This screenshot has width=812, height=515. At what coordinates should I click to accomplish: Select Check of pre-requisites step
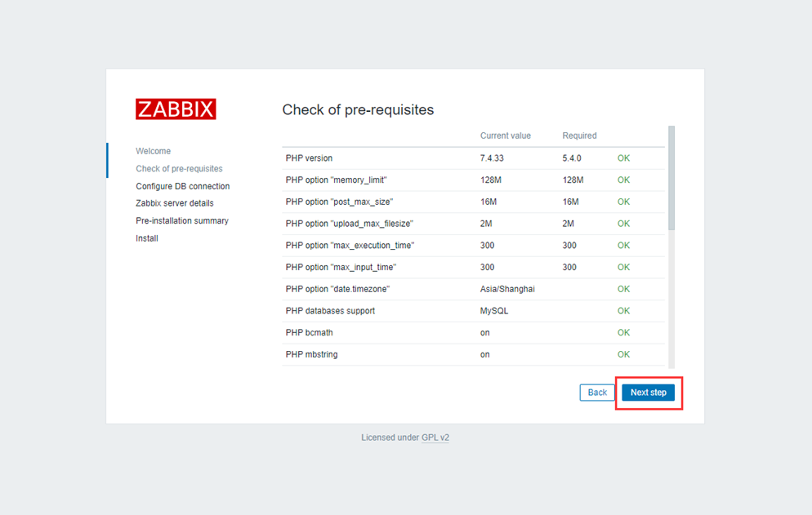click(x=179, y=169)
